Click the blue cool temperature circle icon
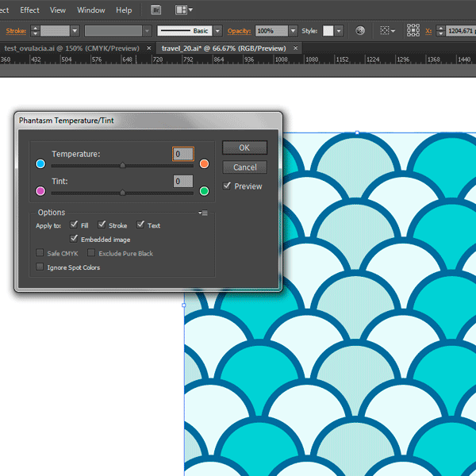476x476 pixels. 40,163
